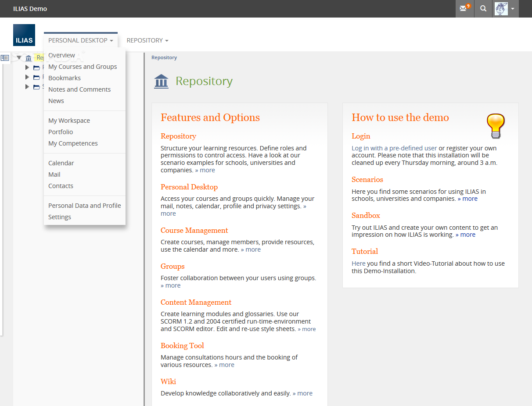Expand the bottom folder in tree
Screen dimensions: 532x406
point(27,87)
